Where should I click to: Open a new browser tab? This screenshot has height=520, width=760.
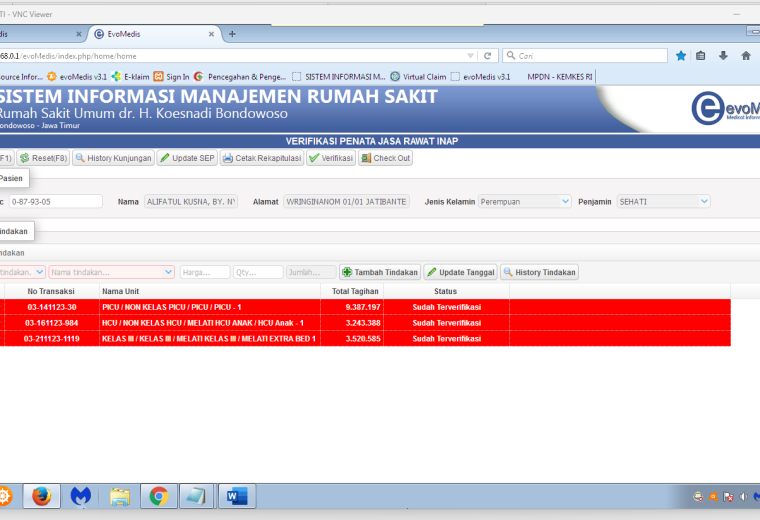click(232, 34)
